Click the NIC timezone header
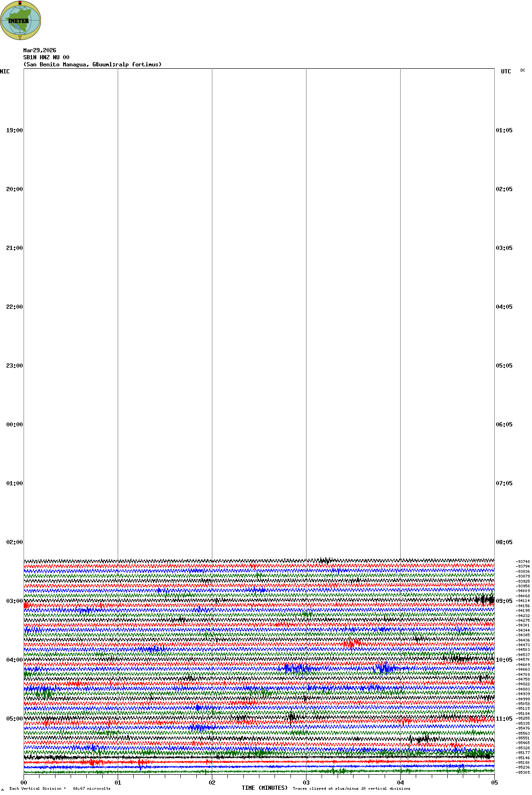This screenshot has height=795, width=532. coord(5,72)
